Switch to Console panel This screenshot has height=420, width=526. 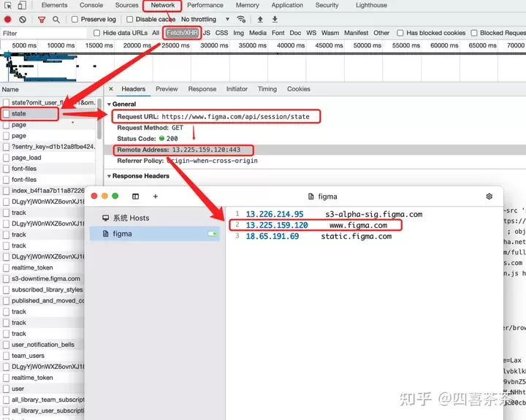pos(91,5)
